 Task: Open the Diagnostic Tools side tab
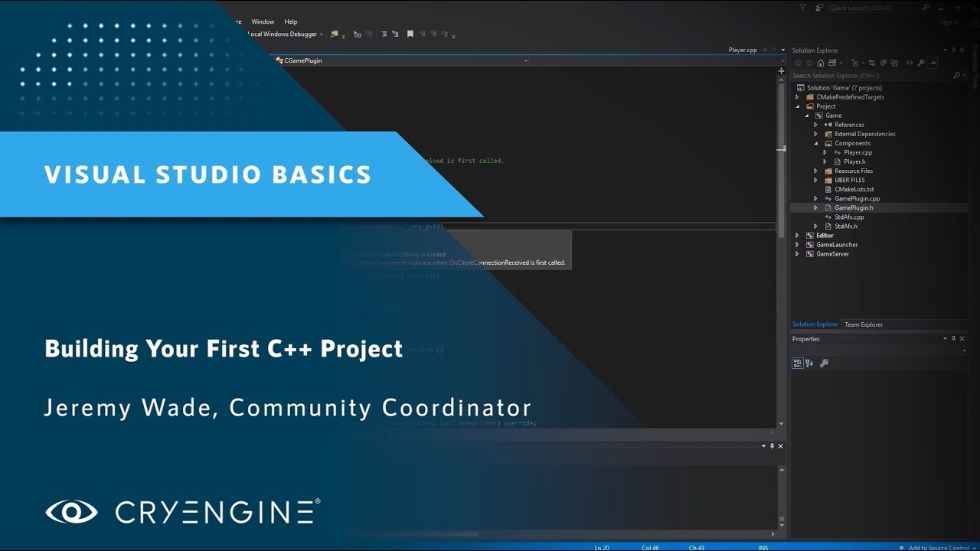point(975,67)
